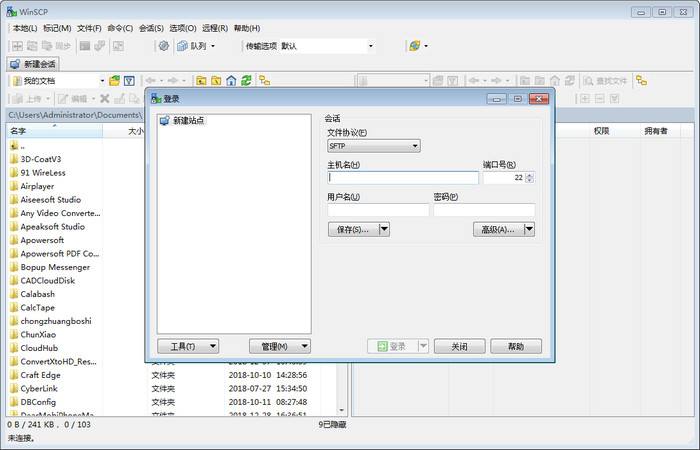Open the Options (选项) menu
Screen dimensions: 700x450
point(183,28)
